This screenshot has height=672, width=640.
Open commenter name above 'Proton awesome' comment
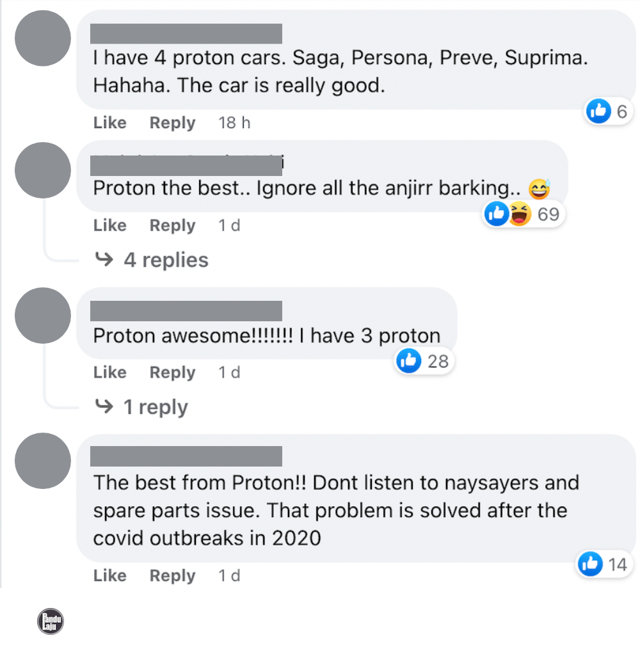tap(186, 310)
